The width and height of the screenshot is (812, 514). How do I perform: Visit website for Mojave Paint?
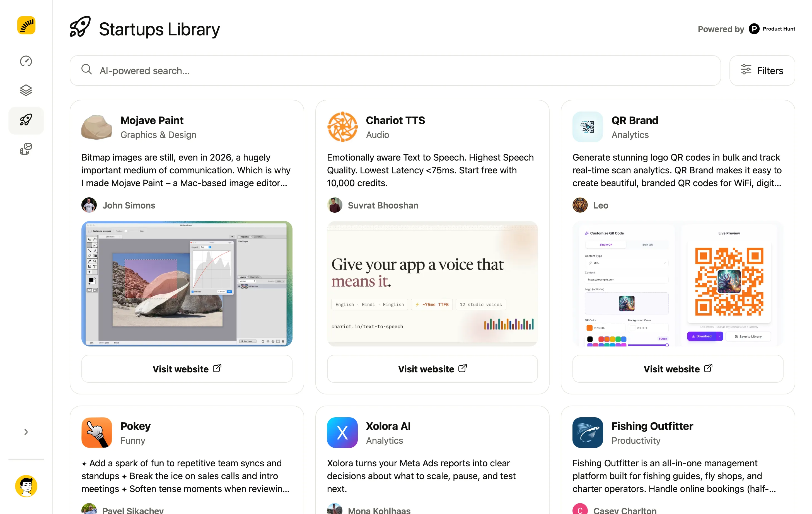point(187,369)
